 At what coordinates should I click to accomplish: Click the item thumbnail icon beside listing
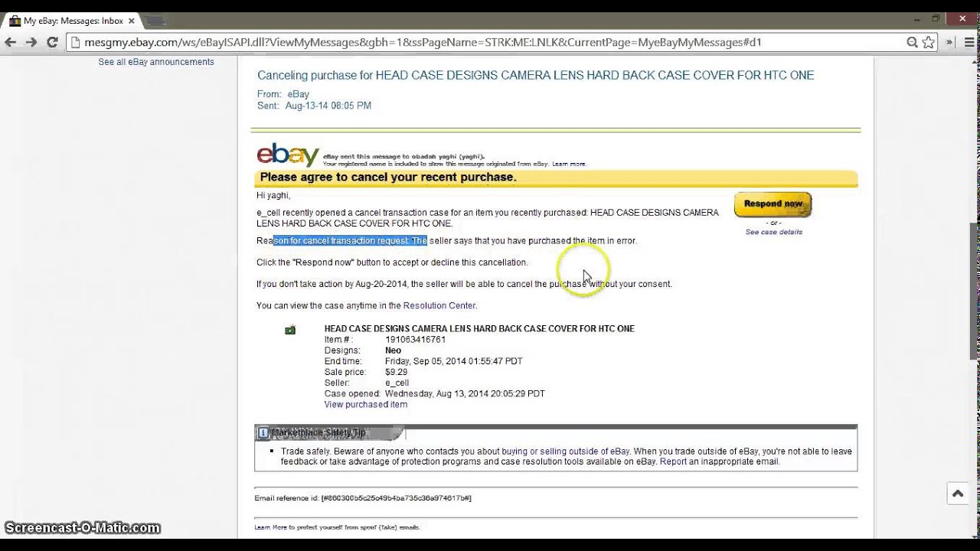click(x=290, y=330)
